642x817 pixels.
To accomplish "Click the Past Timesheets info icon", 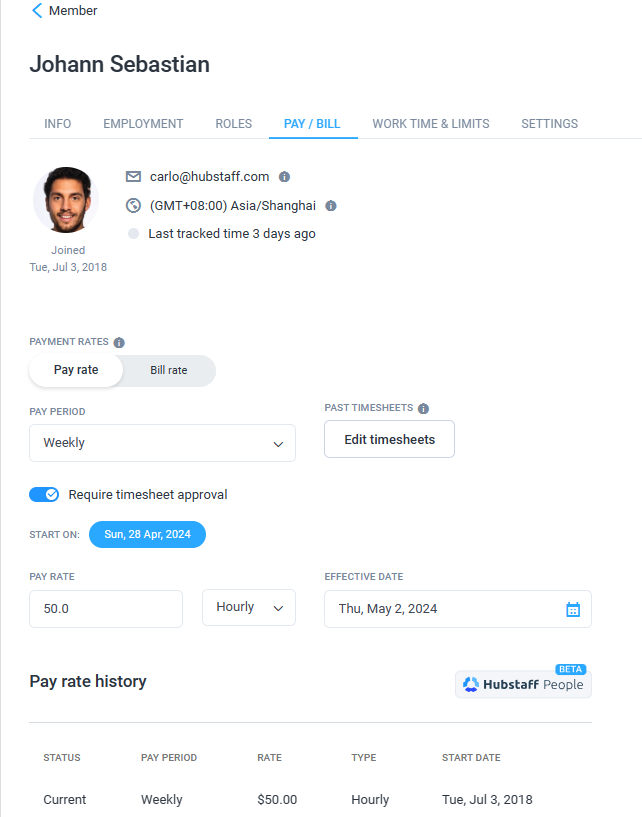I will tap(423, 408).
